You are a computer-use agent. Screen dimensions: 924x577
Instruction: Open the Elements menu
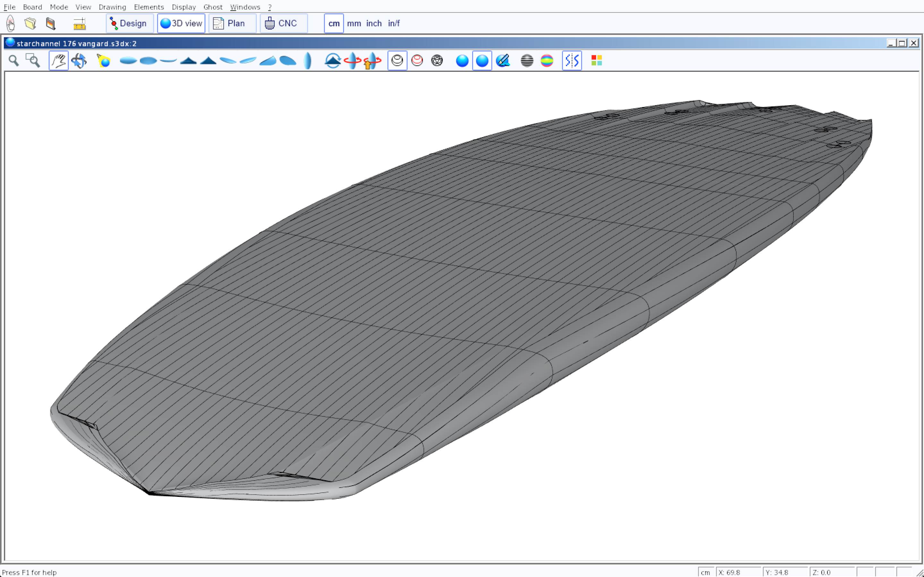[149, 7]
